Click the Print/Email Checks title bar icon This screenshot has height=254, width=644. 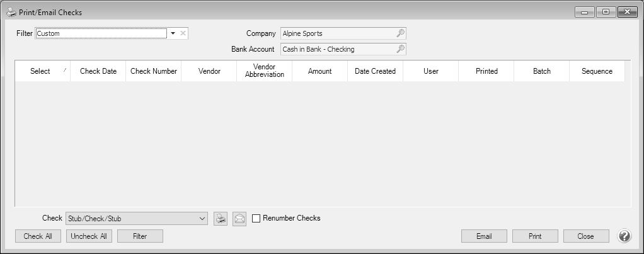pos(11,12)
